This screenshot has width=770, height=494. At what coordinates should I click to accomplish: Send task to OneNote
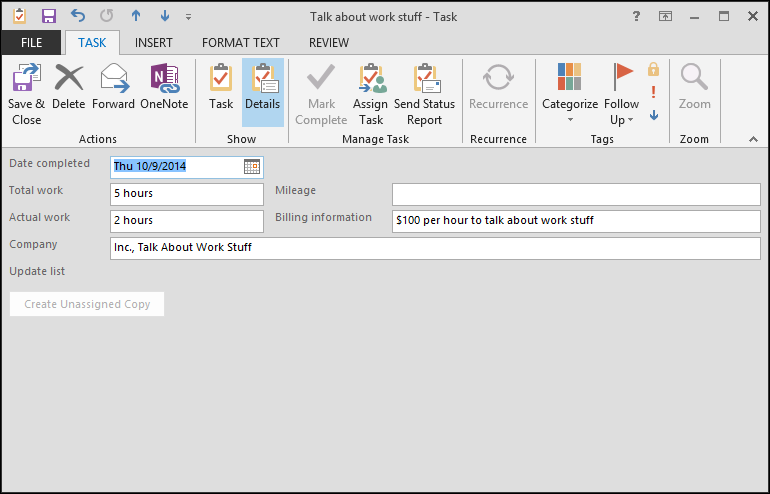pyautogui.click(x=165, y=78)
